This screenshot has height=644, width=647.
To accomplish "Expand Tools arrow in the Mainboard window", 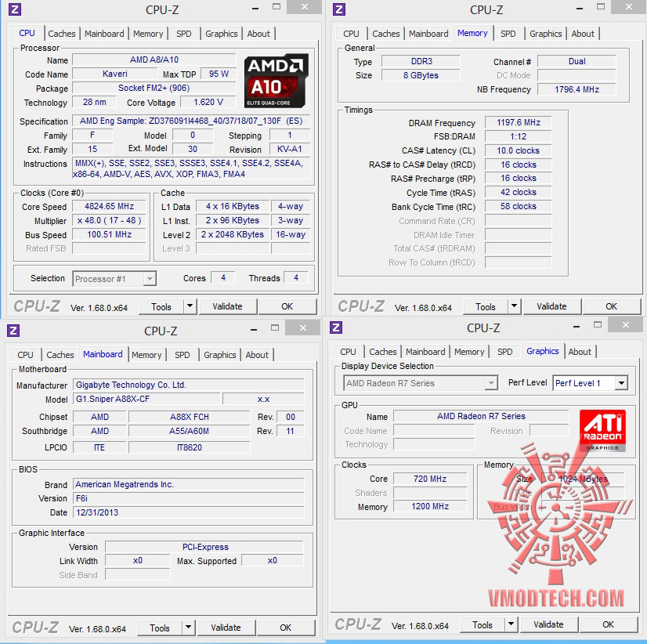I will click(188, 628).
